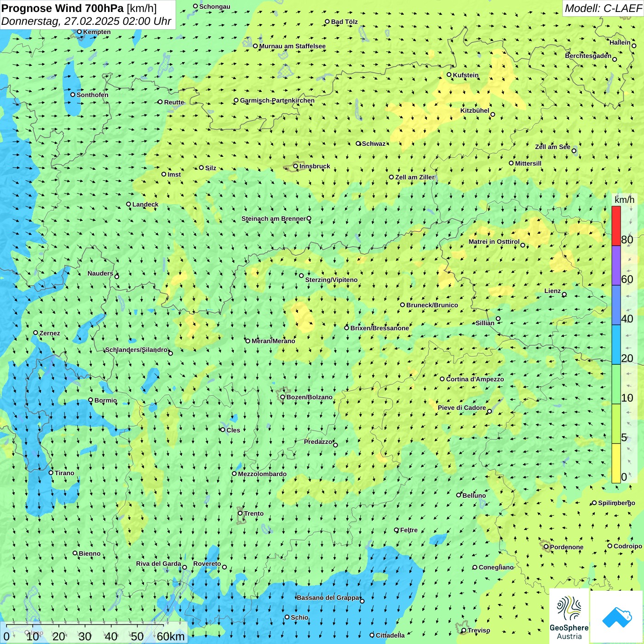Click the Nauders label
644x644 pixels.
(100, 273)
